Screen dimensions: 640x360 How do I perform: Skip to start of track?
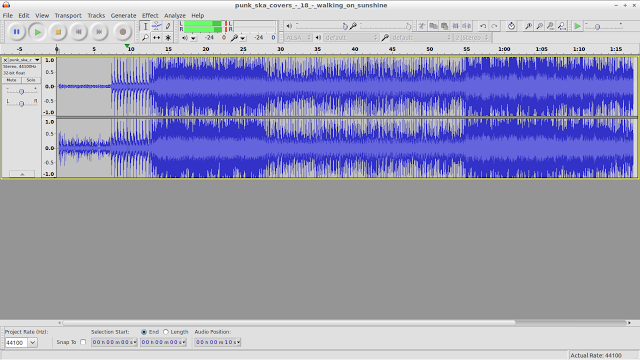[78, 32]
